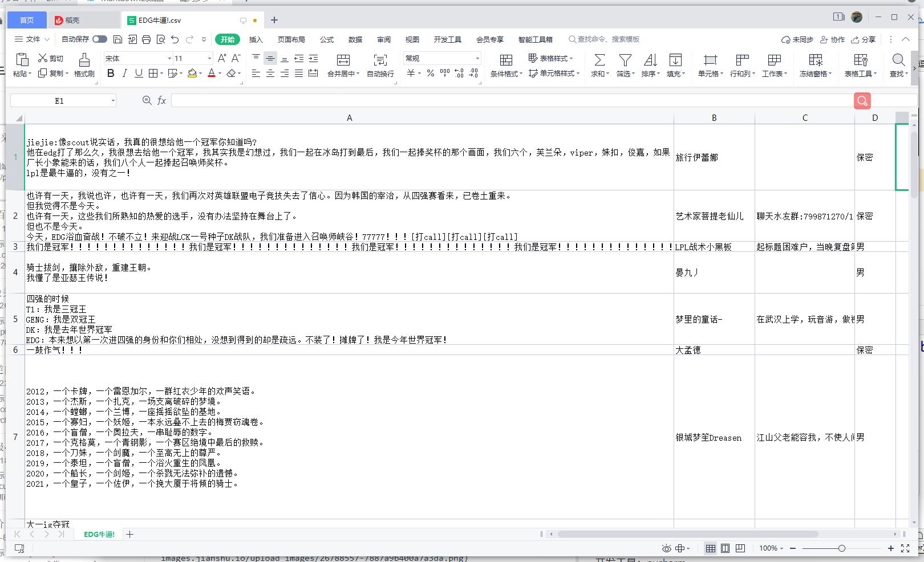This screenshot has width=924, height=562.
Task: Click the percent style icon
Action: pyautogui.click(x=430, y=73)
